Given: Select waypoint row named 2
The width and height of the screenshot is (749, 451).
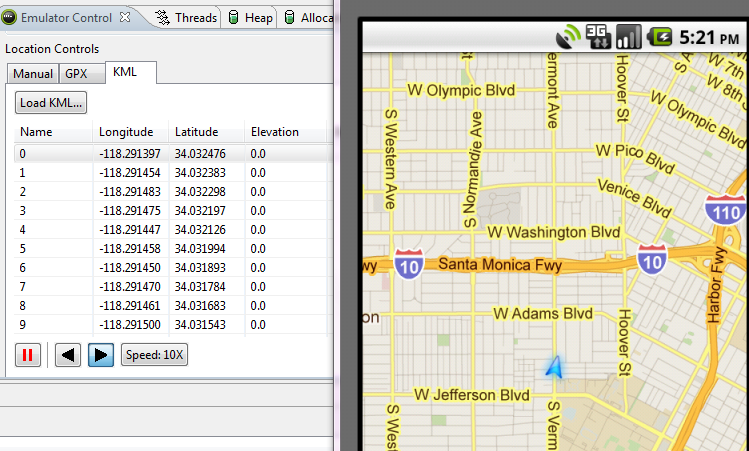Looking at the screenshot, I should [171, 192].
